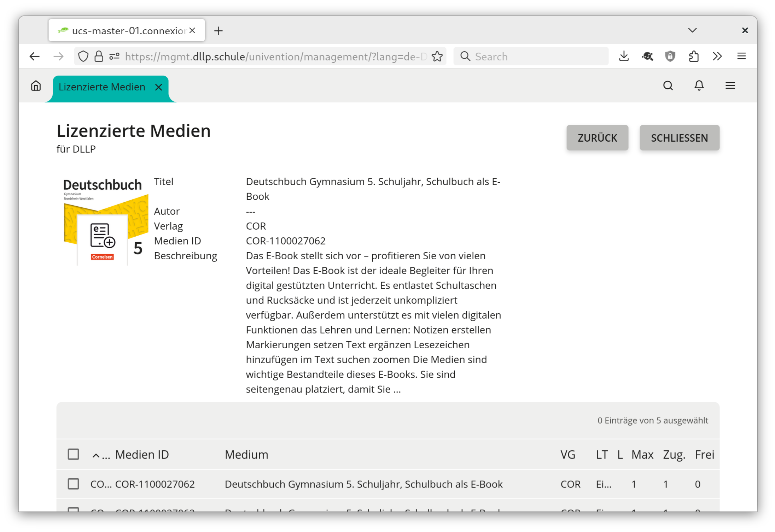Select the ucs-master-01 browser tab
This screenshot has width=775, height=532.
click(127, 31)
